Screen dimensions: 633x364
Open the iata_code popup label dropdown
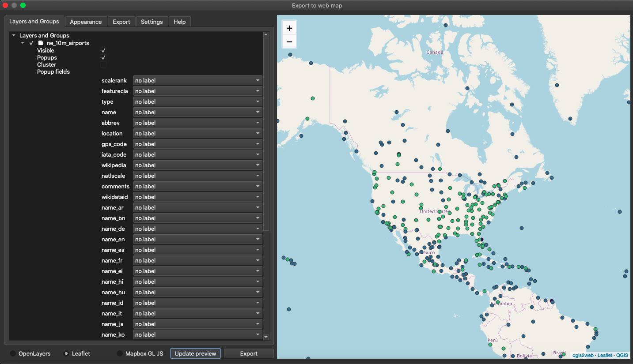click(197, 155)
